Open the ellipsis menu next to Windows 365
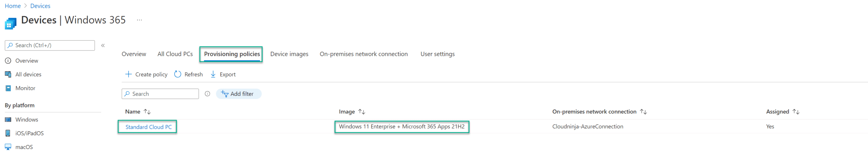 click(139, 20)
